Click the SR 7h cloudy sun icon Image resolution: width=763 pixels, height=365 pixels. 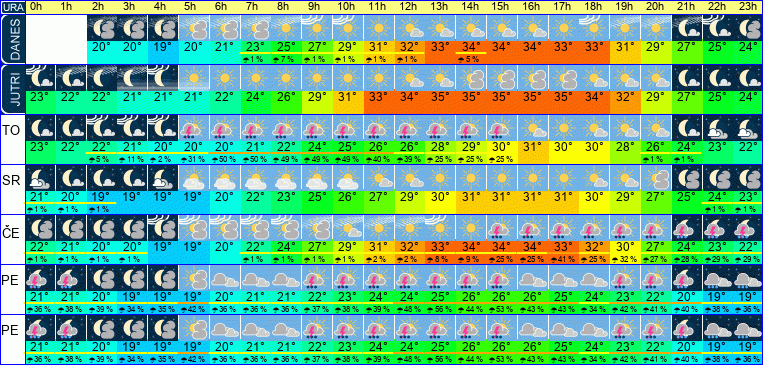coord(255,178)
